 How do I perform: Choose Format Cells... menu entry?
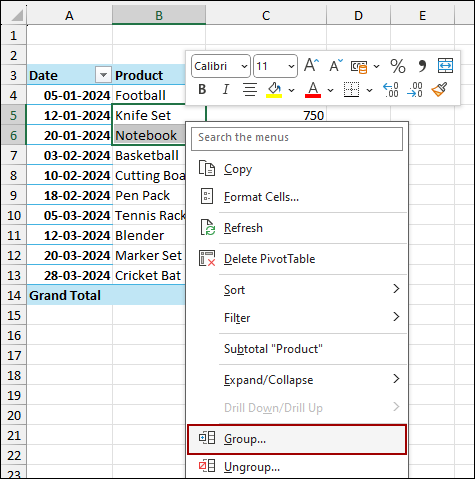click(x=297, y=197)
